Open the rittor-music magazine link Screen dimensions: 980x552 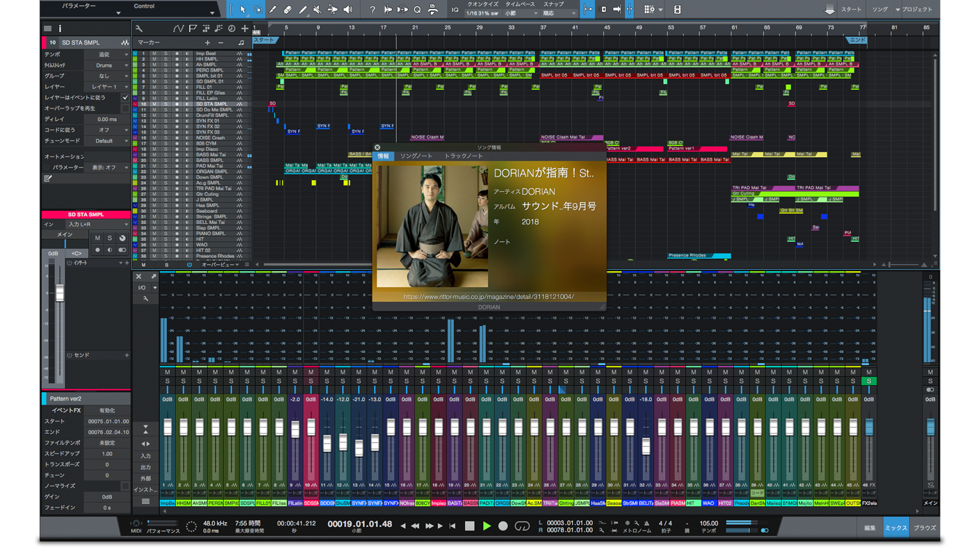coord(489,297)
